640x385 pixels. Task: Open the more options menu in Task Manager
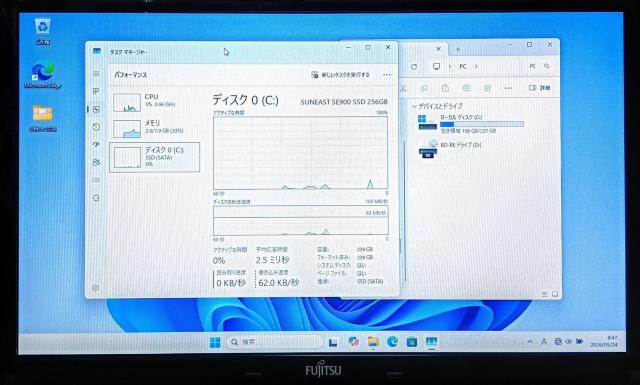[x=387, y=75]
